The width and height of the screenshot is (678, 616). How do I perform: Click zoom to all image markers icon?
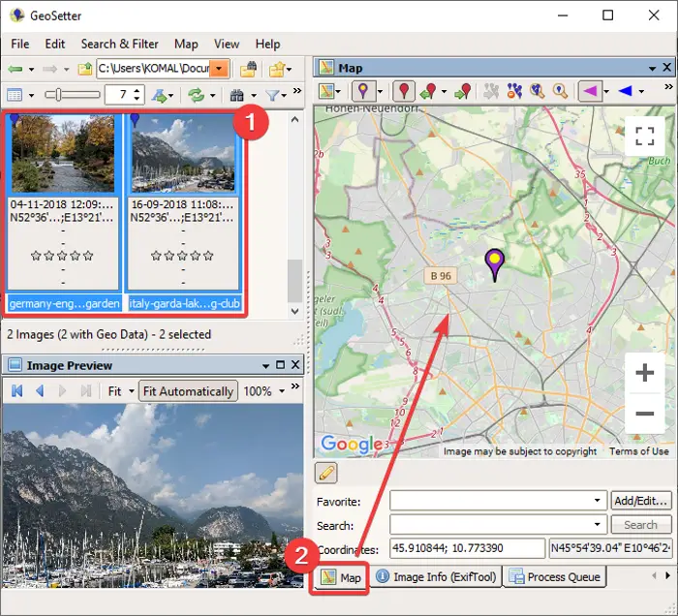(537, 91)
